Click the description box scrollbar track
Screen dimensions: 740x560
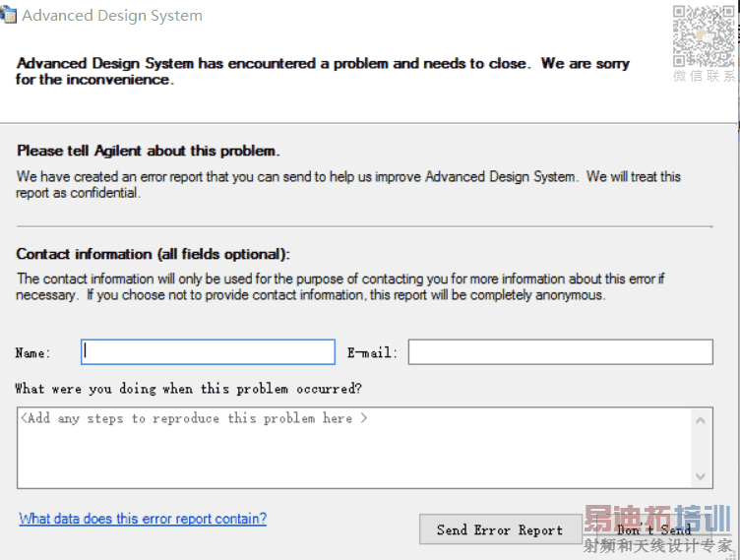[x=702, y=448]
